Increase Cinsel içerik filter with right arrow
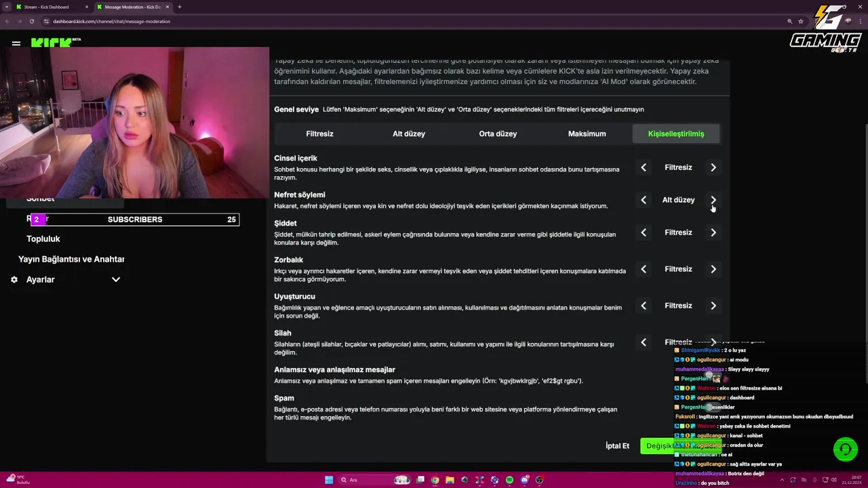Viewport: 868px width, 488px height. click(x=713, y=167)
